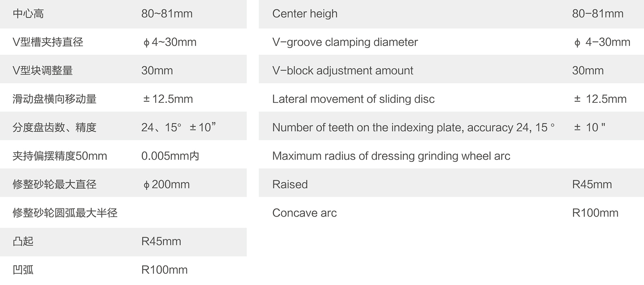Click Number of teeth on indexing plate text
644x285 pixels.
[413, 128]
